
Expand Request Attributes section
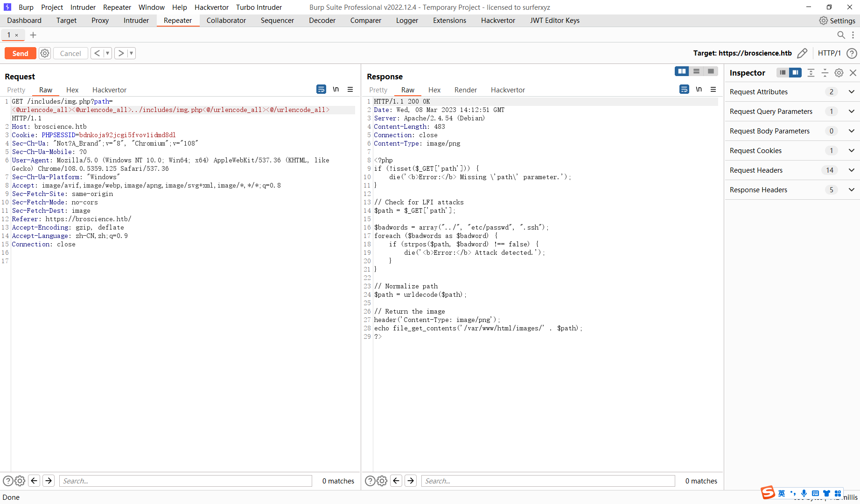point(792,92)
